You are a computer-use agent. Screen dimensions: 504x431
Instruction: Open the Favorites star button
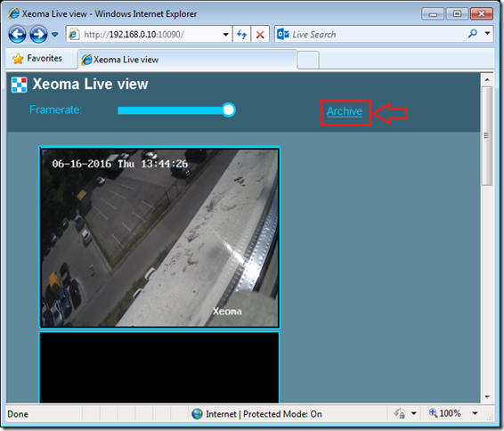37,59
